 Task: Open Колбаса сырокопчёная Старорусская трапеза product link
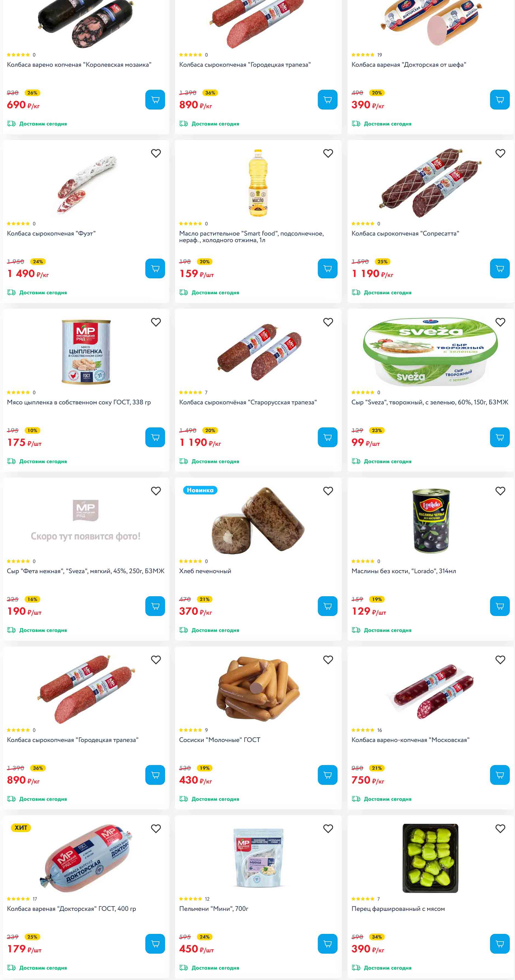pos(248,402)
